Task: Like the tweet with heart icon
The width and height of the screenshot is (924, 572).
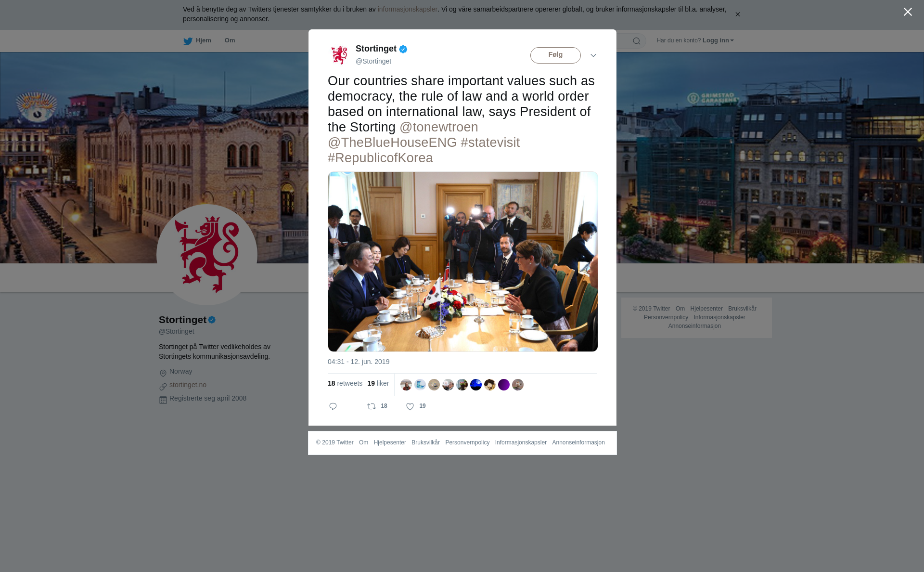Action: (x=410, y=406)
